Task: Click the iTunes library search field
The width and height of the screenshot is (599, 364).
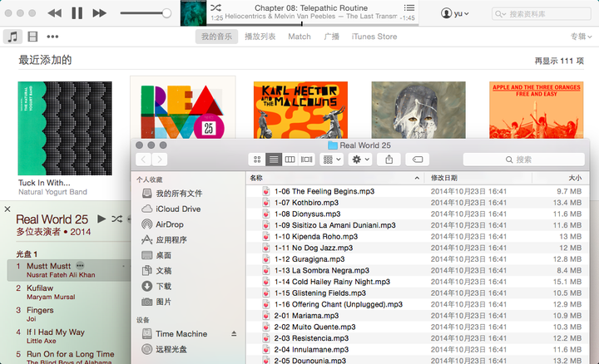Action: 542,14
